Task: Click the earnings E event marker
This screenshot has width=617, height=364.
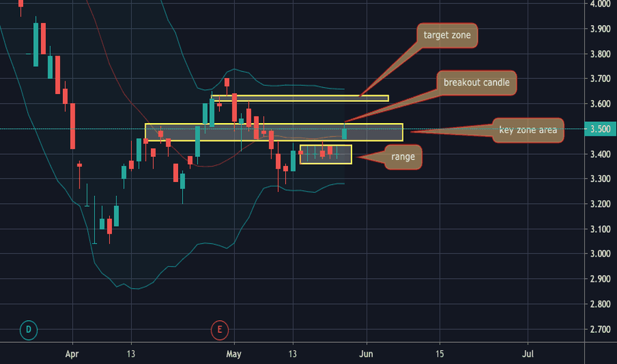Action: coord(220,330)
